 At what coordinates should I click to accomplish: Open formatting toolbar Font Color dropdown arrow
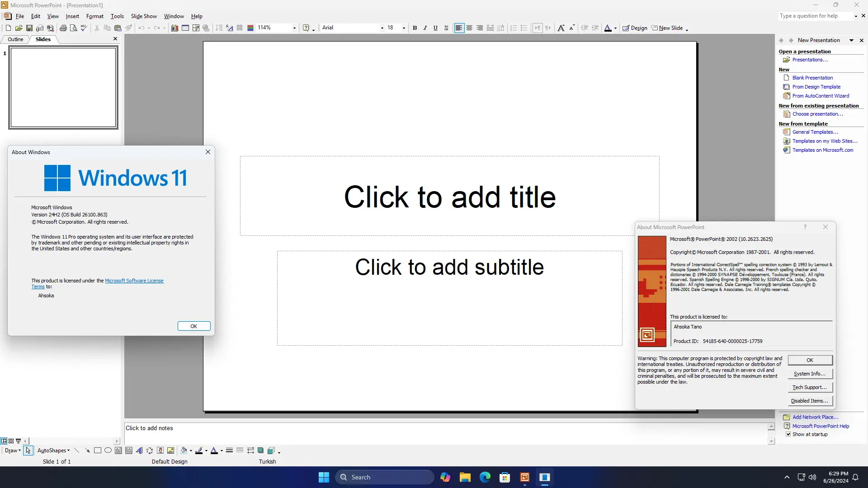point(615,28)
